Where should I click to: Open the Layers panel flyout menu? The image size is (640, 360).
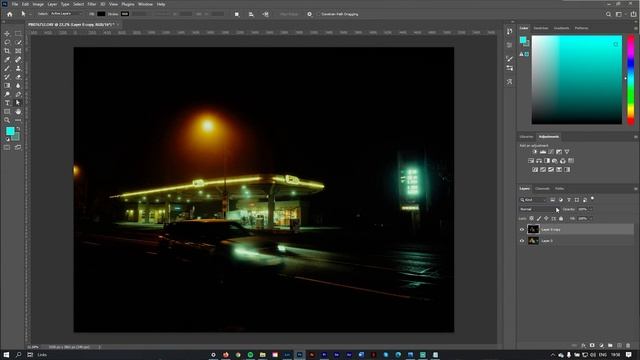[x=636, y=189]
